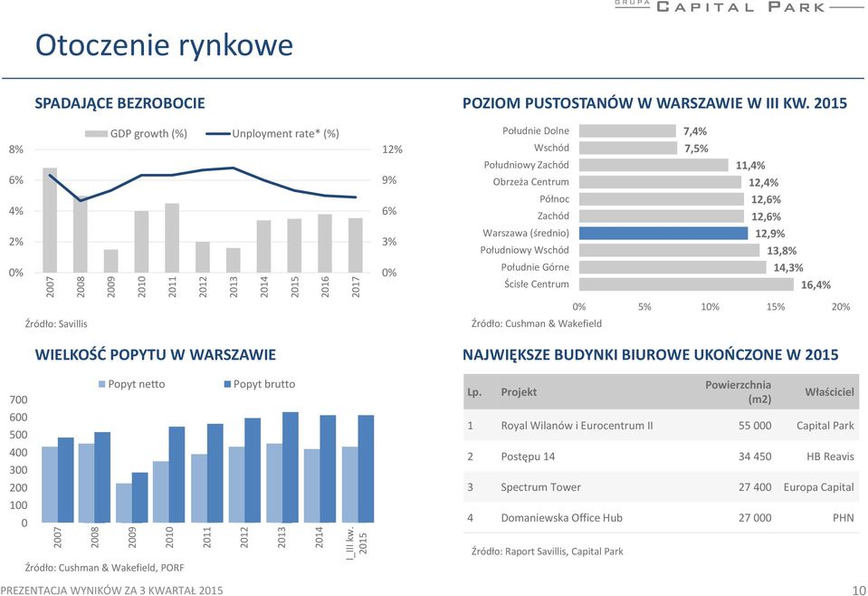The width and height of the screenshot is (868, 596).
Task: Click 'Domaniewska Office Hub' project cell
Action: click(561, 517)
